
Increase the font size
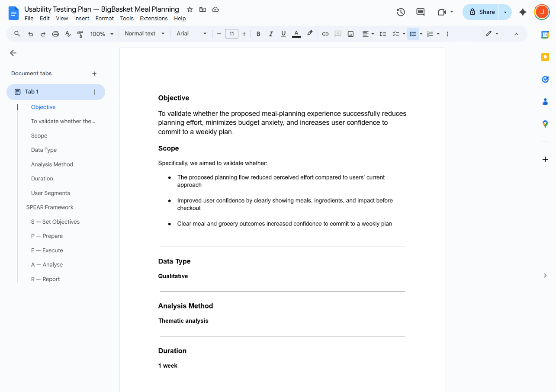pyautogui.click(x=244, y=34)
